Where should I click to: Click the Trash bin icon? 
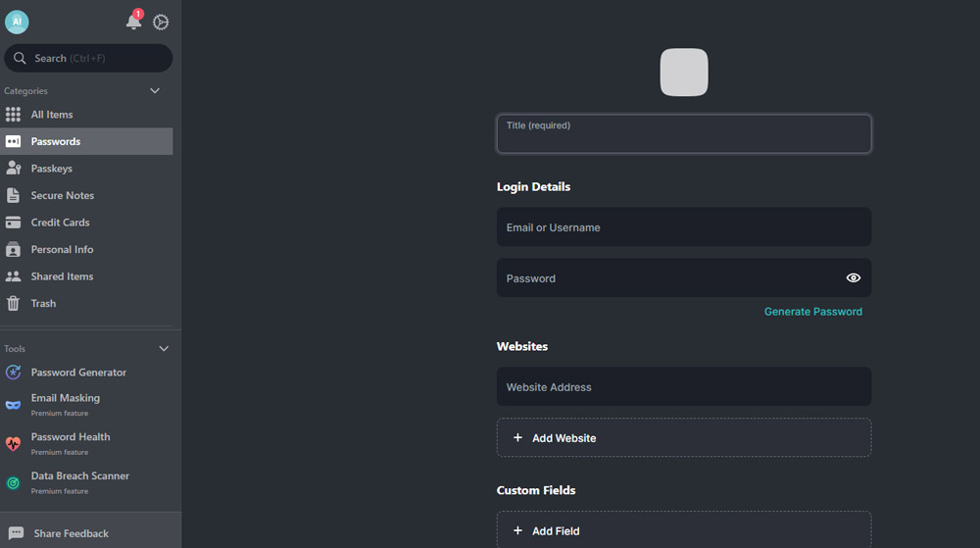(x=13, y=303)
